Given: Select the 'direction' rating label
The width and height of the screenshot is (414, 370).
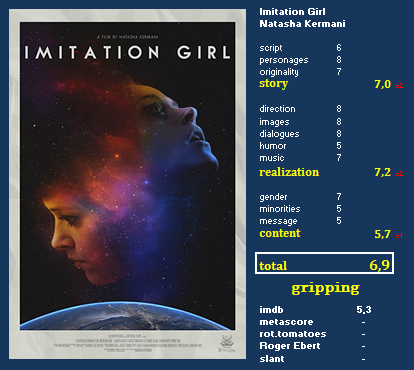Looking at the screenshot, I should [x=277, y=109].
